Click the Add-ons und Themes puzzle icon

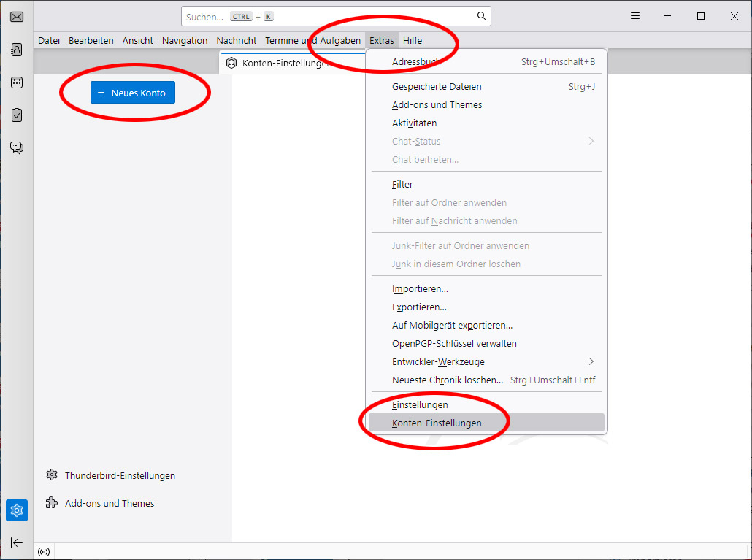(52, 503)
